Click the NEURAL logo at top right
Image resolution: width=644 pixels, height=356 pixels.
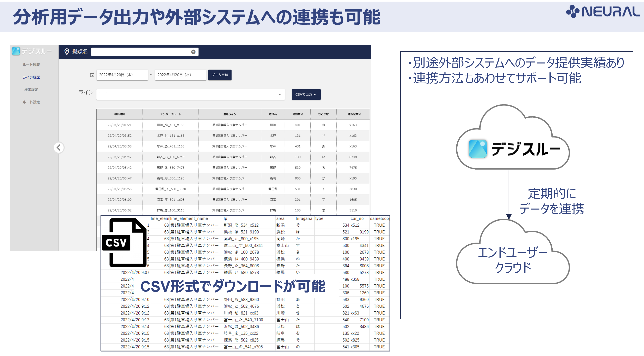pyautogui.click(x=603, y=12)
